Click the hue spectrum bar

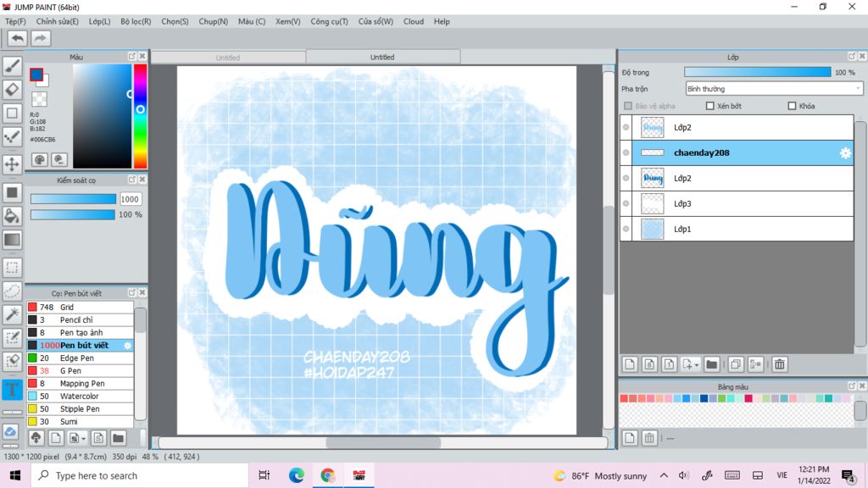pos(140,116)
